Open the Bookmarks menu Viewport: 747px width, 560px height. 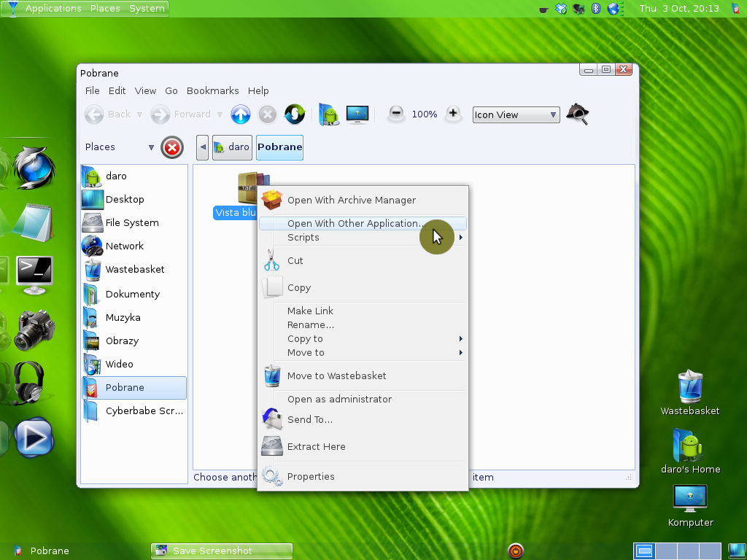pos(212,91)
